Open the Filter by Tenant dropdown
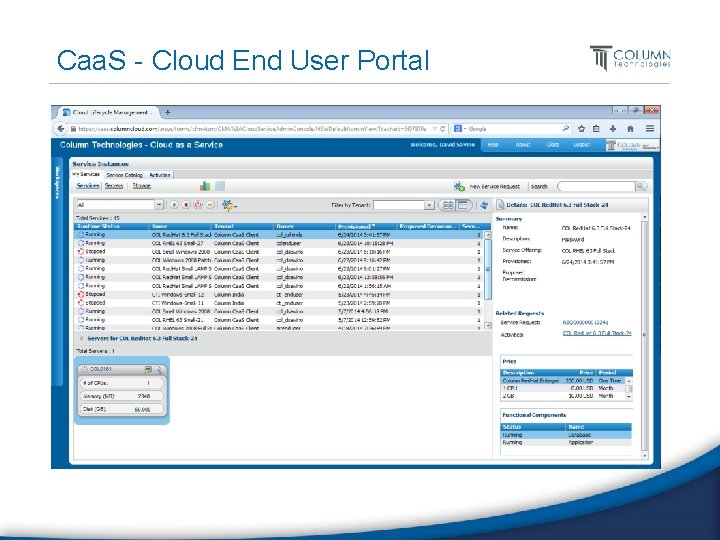Viewport: 720px width, 540px height. click(429, 205)
